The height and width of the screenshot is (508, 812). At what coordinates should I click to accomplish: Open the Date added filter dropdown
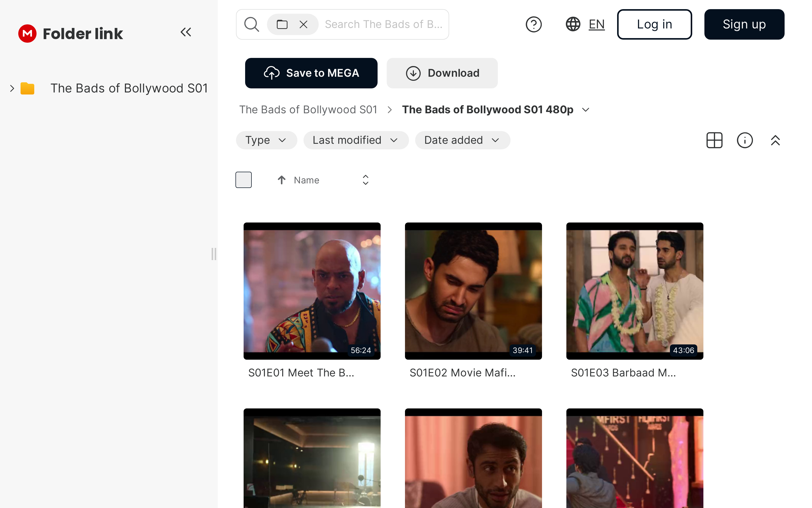pyautogui.click(x=462, y=140)
